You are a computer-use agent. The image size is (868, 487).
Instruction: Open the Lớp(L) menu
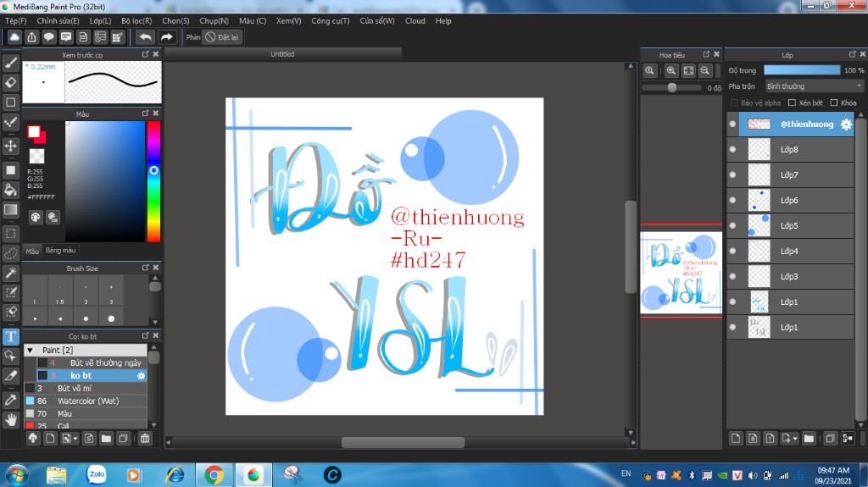[x=100, y=21]
